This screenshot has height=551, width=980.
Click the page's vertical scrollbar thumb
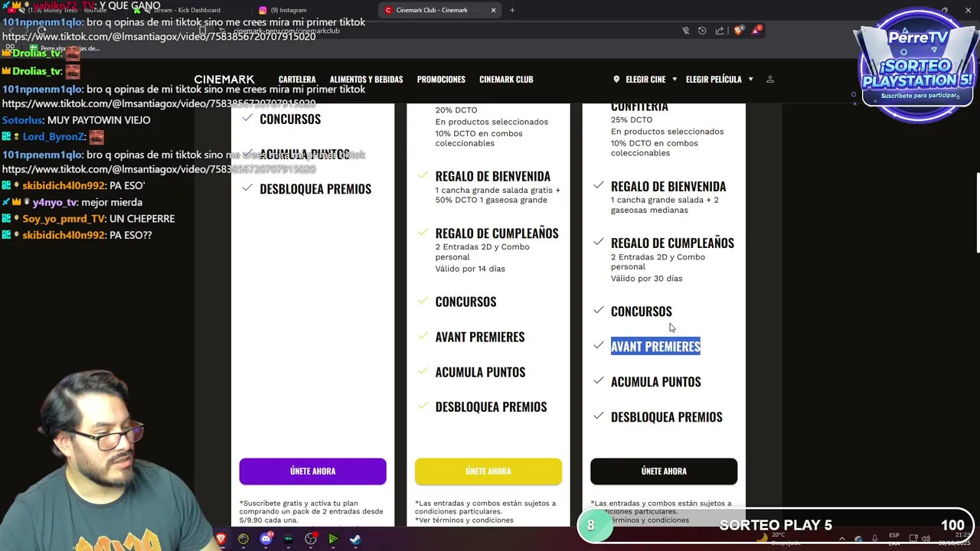(977, 214)
